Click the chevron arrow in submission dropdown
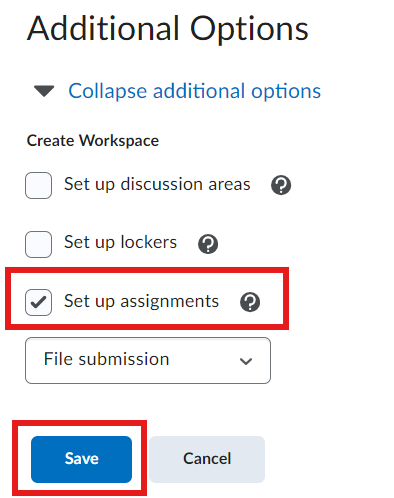The height and width of the screenshot is (498, 394). 246,361
